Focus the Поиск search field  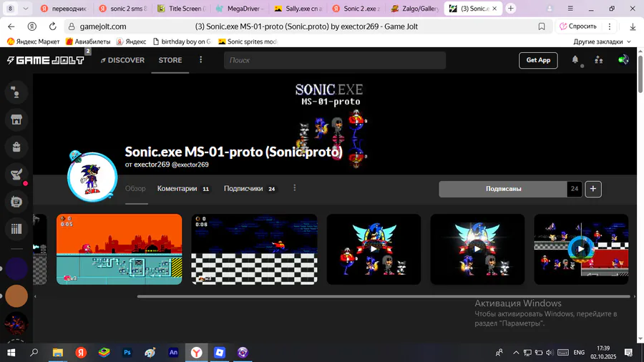335,60
